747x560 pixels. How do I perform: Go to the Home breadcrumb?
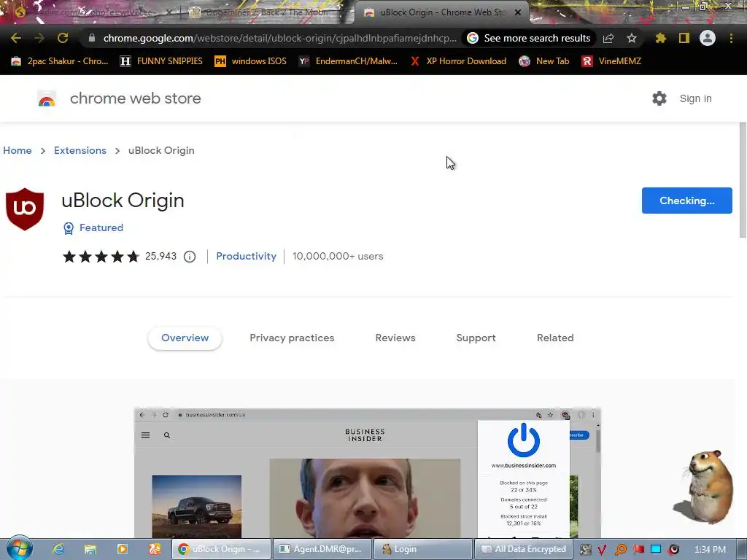(x=18, y=150)
